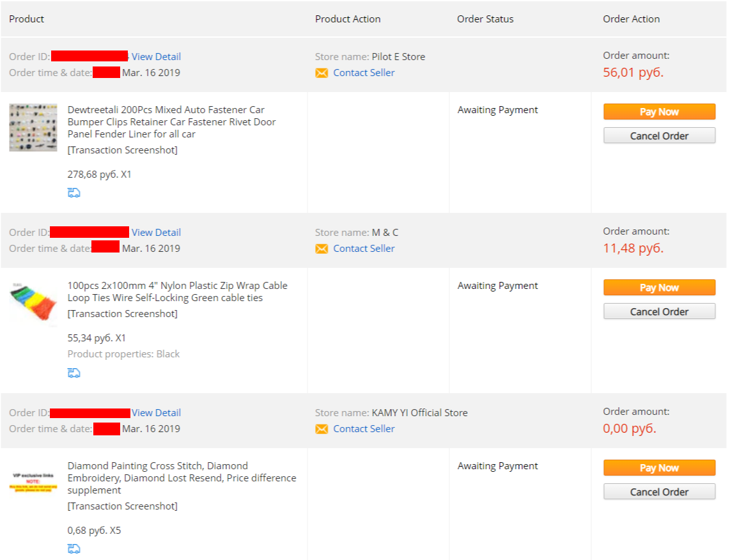Click envelope icon for Pilot E Store

(322, 73)
